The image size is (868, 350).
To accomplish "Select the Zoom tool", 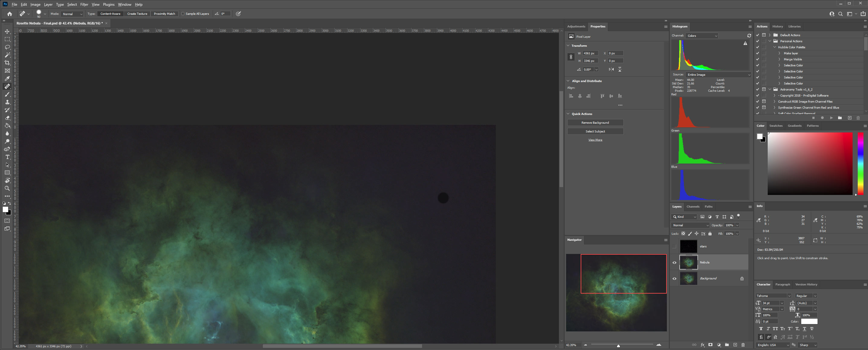I will tap(7, 189).
